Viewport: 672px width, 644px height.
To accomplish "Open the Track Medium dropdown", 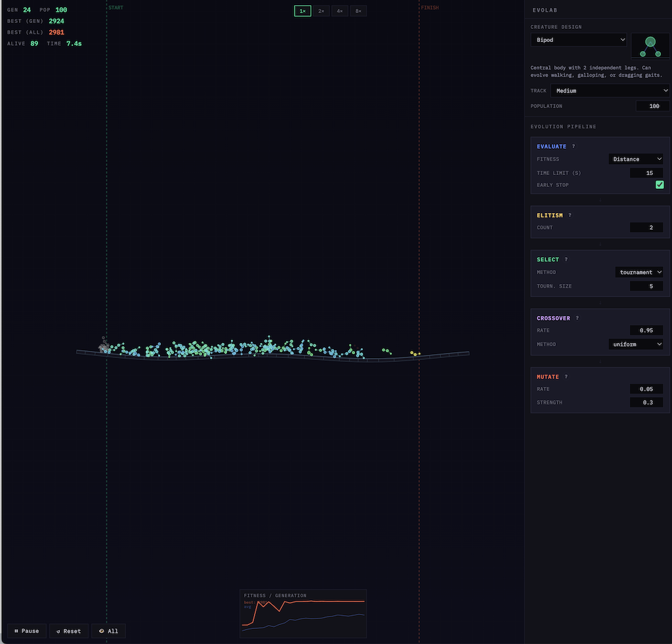I will pos(610,91).
